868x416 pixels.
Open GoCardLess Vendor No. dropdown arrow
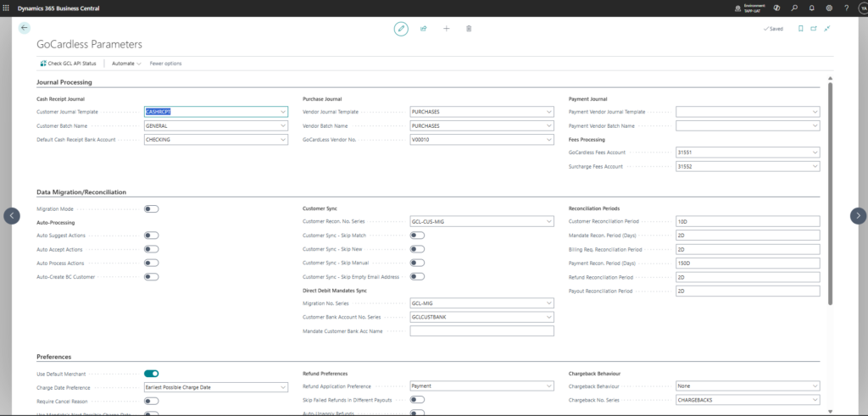(x=548, y=140)
